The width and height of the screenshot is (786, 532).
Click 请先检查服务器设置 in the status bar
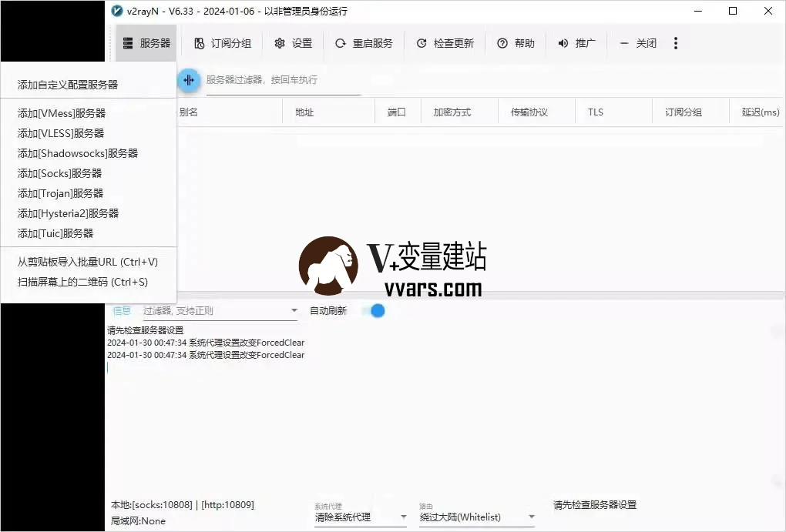click(595, 505)
